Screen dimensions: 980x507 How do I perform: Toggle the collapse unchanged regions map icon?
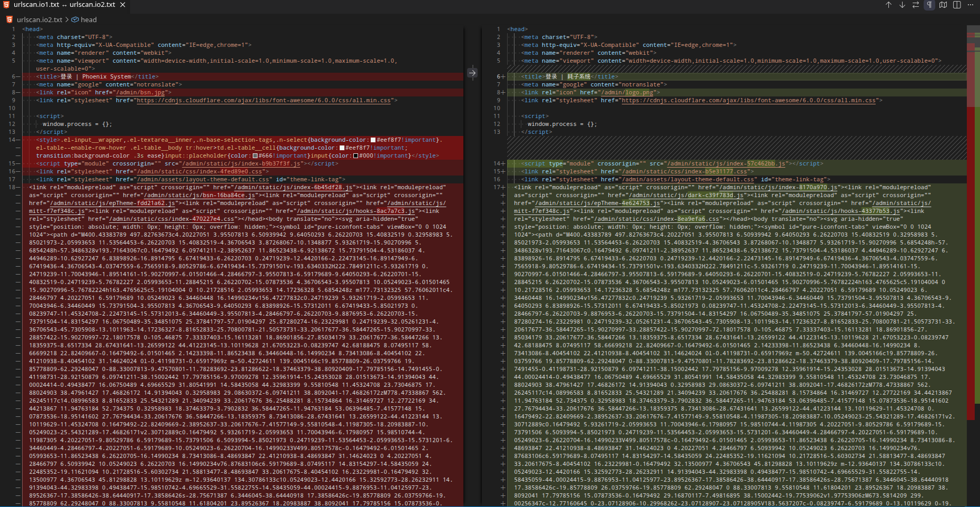(x=943, y=5)
